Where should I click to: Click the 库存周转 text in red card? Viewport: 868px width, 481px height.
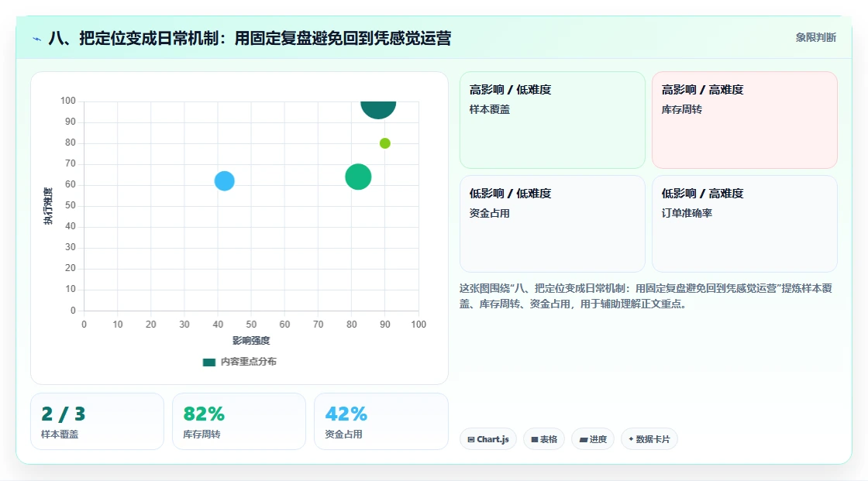coord(681,109)
